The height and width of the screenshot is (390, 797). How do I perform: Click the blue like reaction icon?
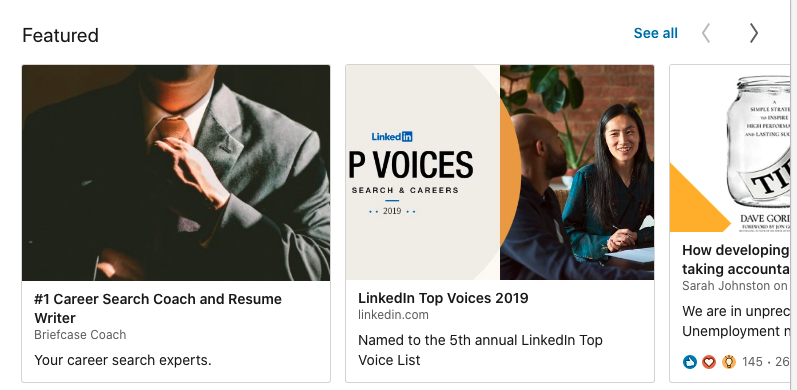click(x=690, y=362)
